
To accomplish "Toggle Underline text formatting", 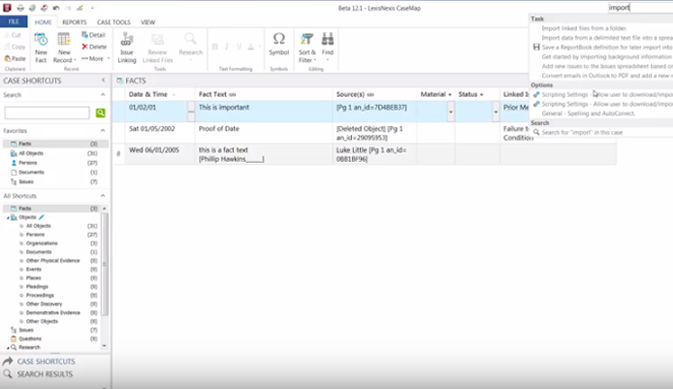I will (239, 46).
